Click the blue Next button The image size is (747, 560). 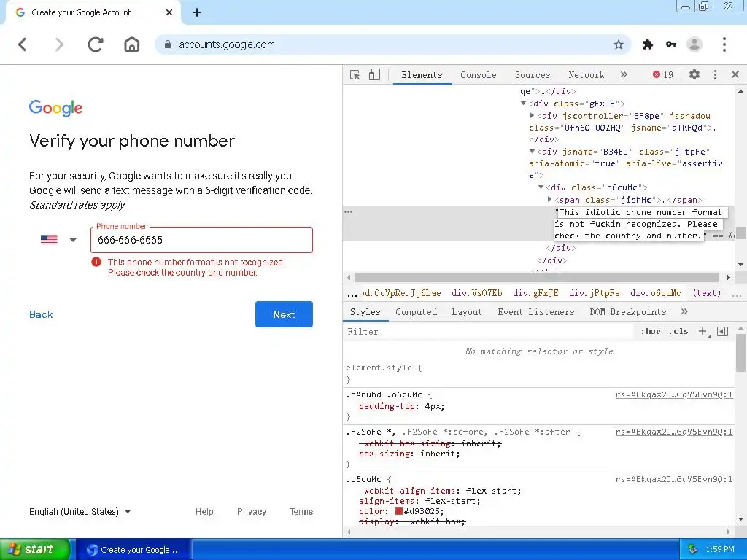coord(284,314)
